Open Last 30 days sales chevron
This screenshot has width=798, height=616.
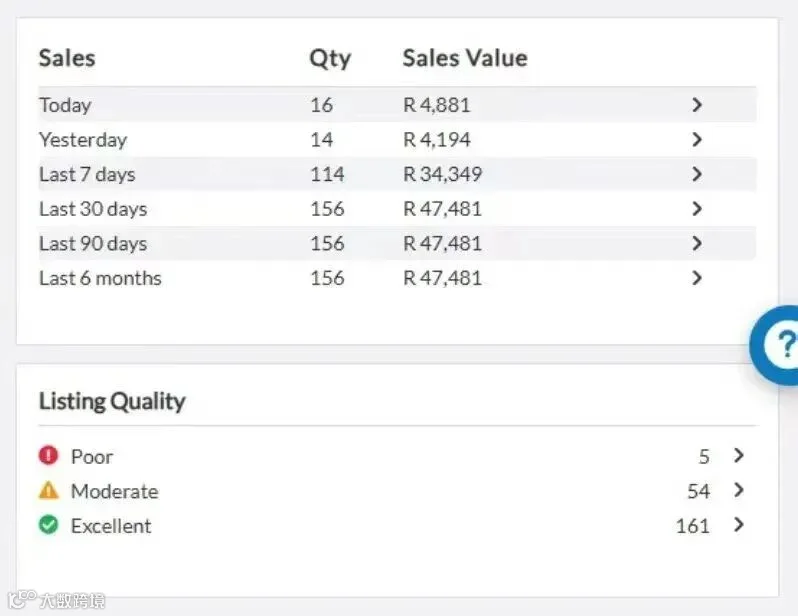(697, 209)
